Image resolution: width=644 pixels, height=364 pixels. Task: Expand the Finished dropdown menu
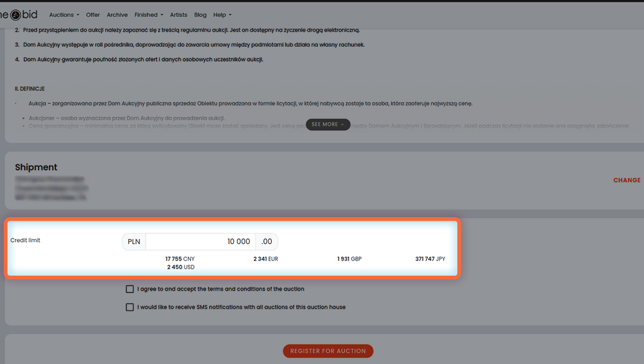click(149, 15)
